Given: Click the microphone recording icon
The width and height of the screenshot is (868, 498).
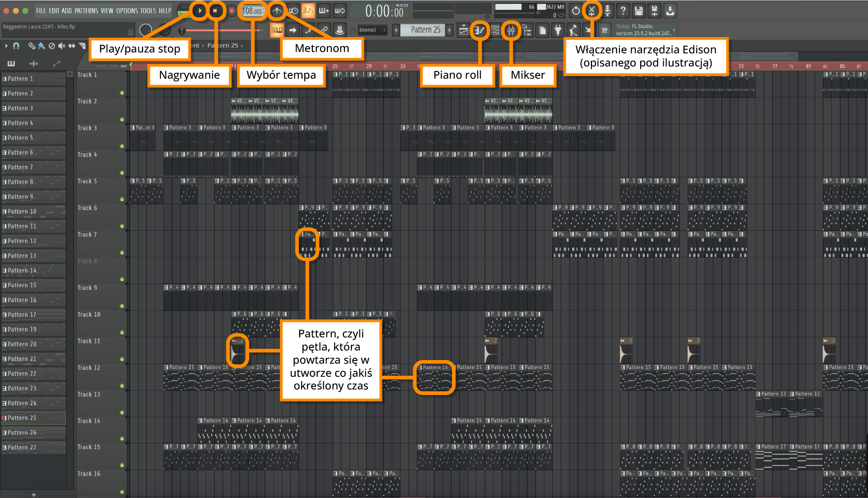Looking at the screenshot, I should tap(607, 10).
